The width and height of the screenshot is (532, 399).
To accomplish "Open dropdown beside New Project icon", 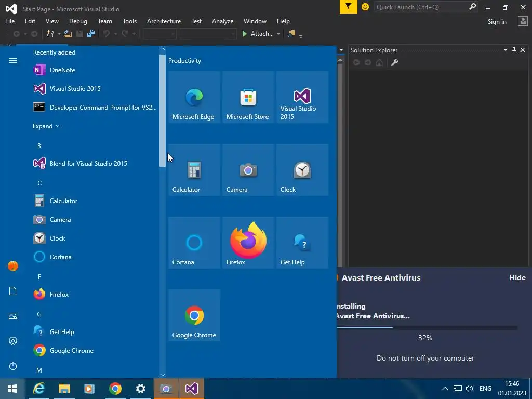I will 59,34.
